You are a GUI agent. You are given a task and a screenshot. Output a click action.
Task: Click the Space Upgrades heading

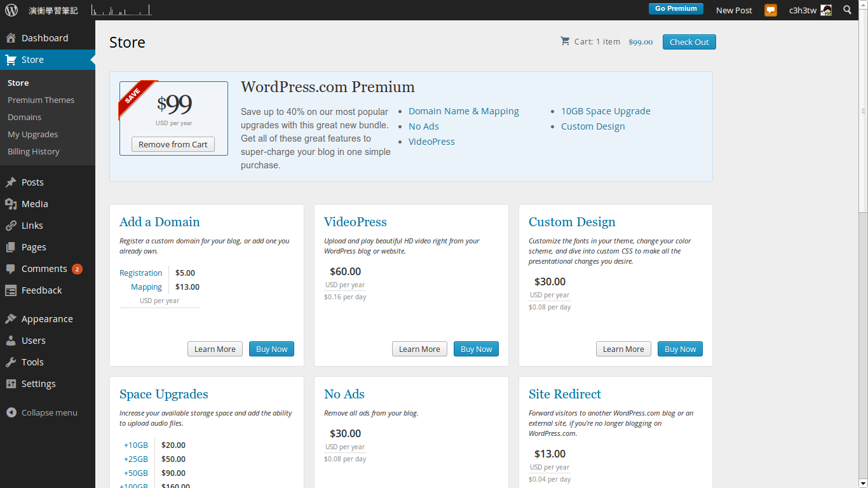pyautogui.click(x=164, y=395)
